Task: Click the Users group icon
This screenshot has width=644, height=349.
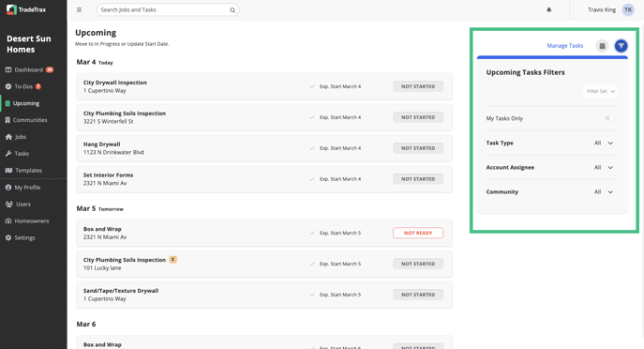Action: [8, 205]
